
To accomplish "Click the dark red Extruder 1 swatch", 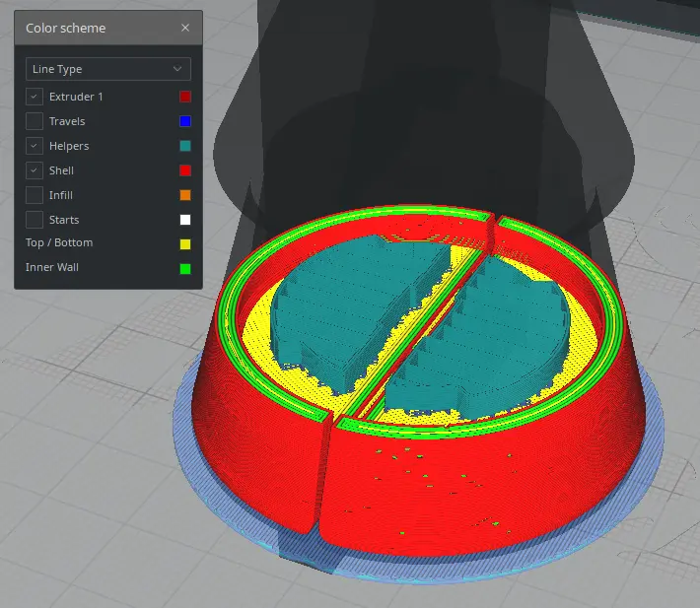I will pos(185,97).
